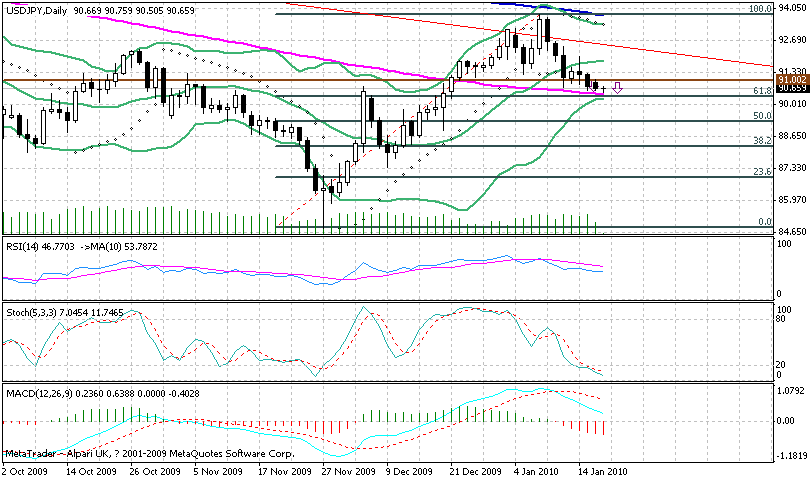This screenshot has height=479, width=811.
Task: Click the 21 Dec 2009 date label
Action: pyautogui.click(x=476, y=471)
